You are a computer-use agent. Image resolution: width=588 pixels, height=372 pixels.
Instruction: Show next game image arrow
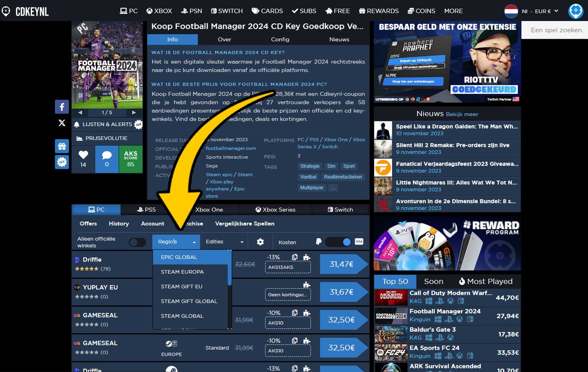coord(134,112)
